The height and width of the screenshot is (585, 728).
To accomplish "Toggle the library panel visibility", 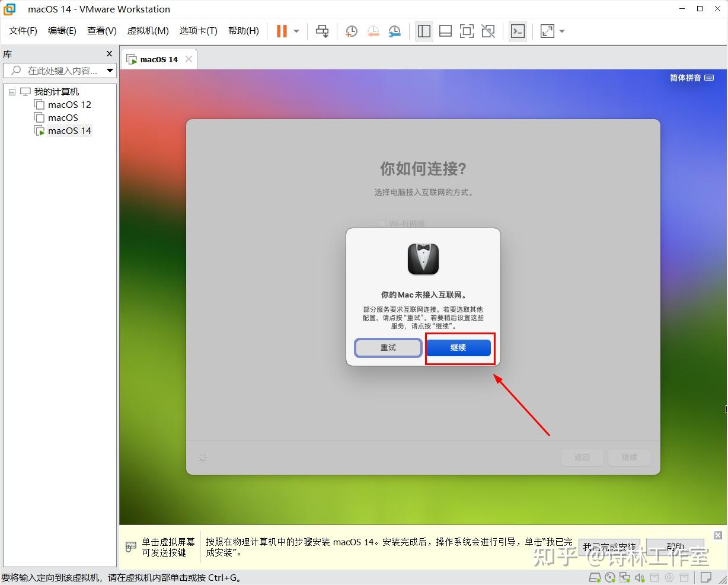I will [x=424, y=31].
